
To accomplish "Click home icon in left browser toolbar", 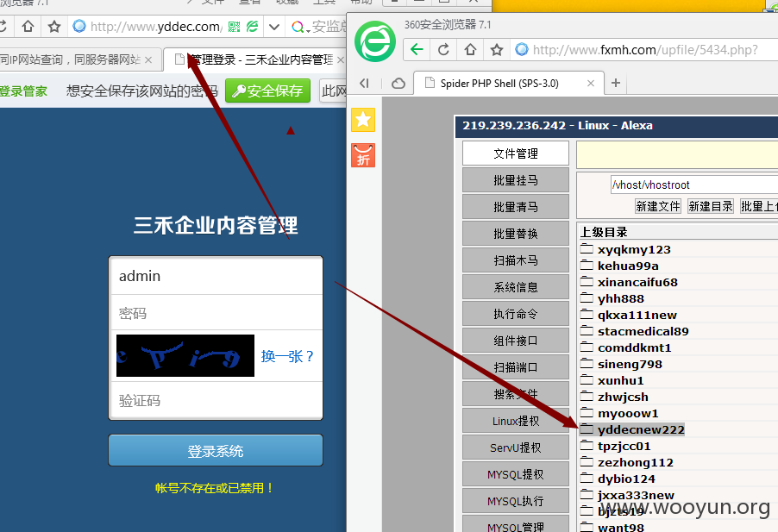I will pyautogui.click(x=28, y=26).
